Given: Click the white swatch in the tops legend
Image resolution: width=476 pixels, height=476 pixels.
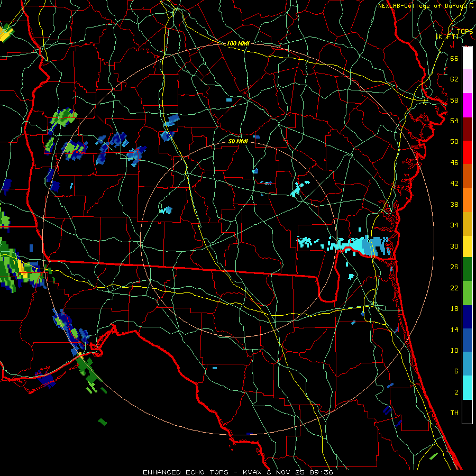Looking at the screenshot, I should pos(467,58).
